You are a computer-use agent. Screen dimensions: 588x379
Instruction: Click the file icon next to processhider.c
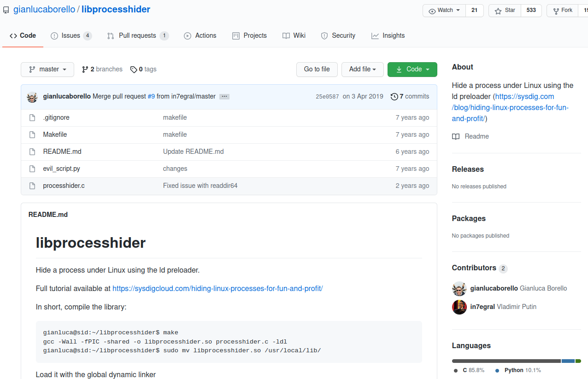(x=32, y=186)
